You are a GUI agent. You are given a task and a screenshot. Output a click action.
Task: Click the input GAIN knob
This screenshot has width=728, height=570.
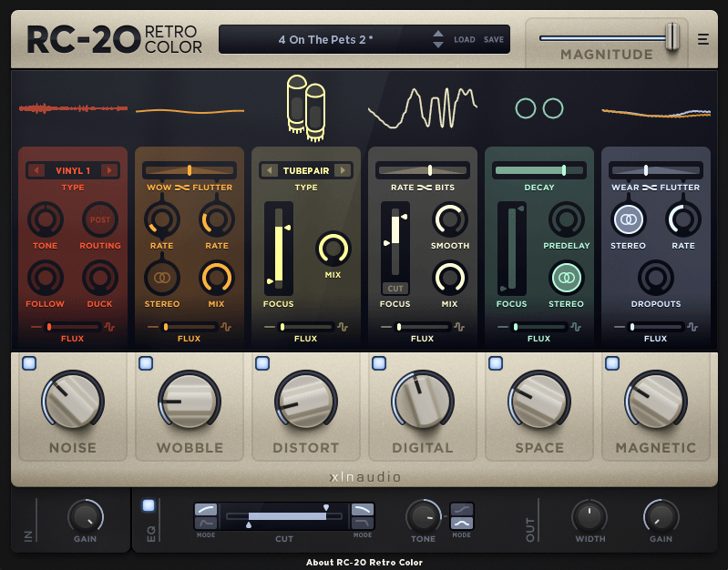point(86,516)
